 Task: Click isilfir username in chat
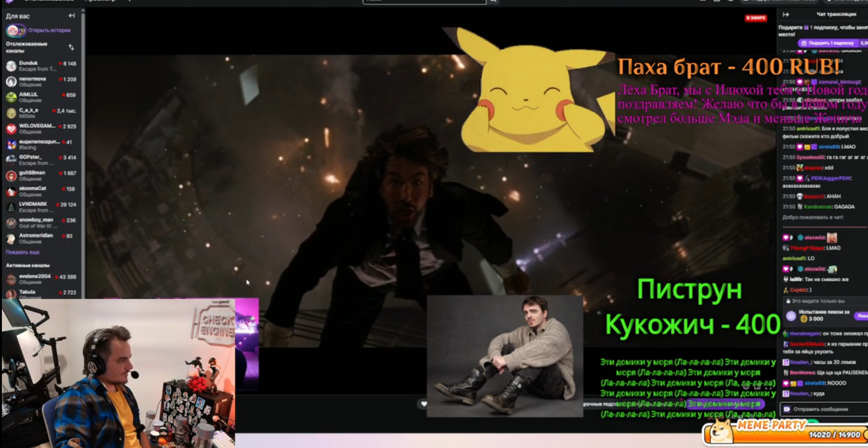click(x=796, y=279)
